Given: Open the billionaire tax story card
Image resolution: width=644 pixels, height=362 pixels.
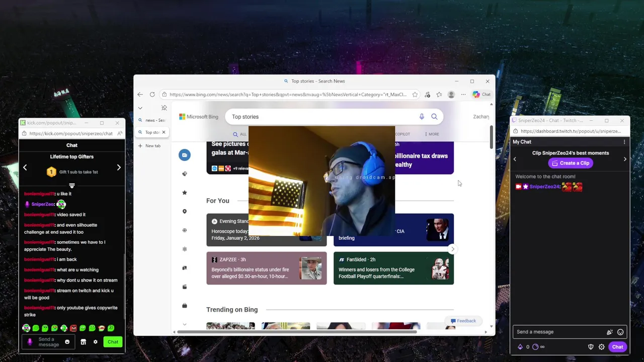Looking at the screenshot, I should pyautogui.click(x=424, y=158).
